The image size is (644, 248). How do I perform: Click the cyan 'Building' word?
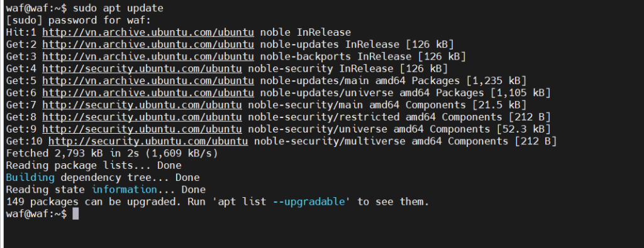click(30, 178)
